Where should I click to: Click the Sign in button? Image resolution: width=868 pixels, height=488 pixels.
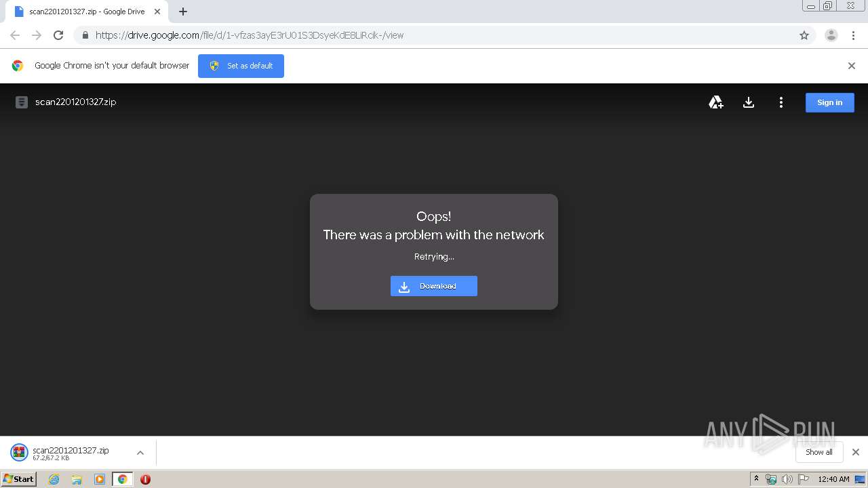829,102
